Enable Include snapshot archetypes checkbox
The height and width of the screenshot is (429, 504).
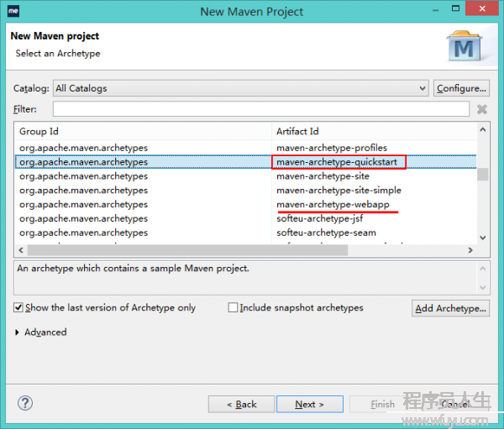coord(233,307)
